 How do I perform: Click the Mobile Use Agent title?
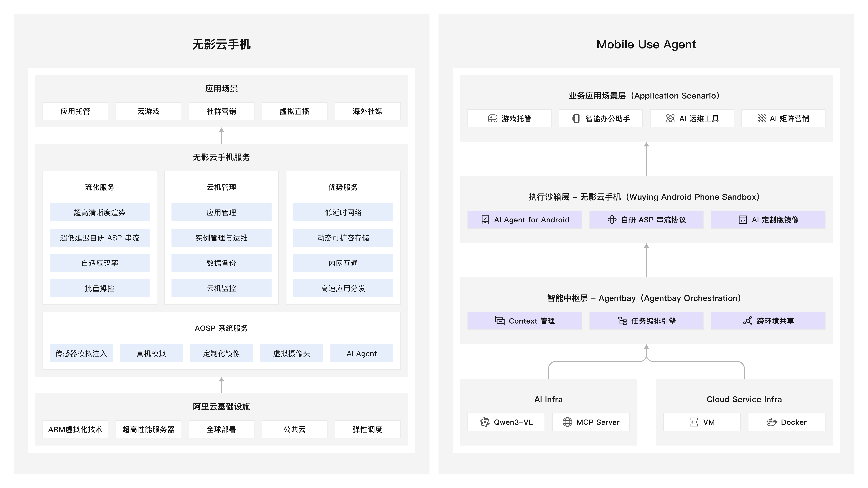(646, 44)
